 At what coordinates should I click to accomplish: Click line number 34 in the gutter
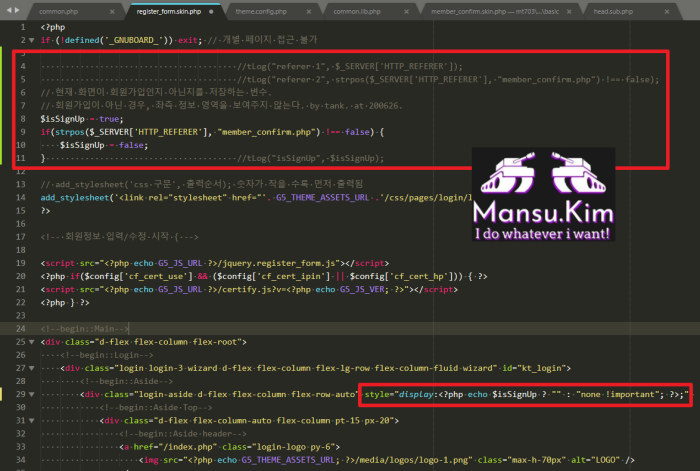click(21, 460)
